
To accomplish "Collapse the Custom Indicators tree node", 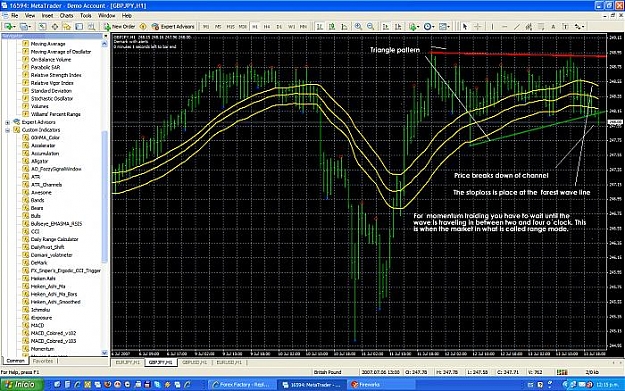I will 8,130.
